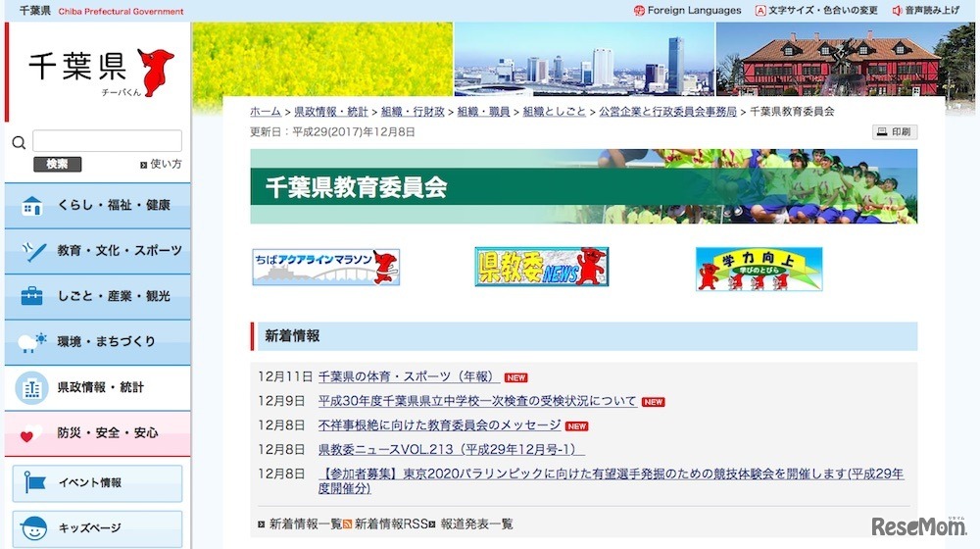980x549 pixels.
Task: Open the しごと・産業・観光 menu
Action: pyautogui.click(x=97, y=296)
